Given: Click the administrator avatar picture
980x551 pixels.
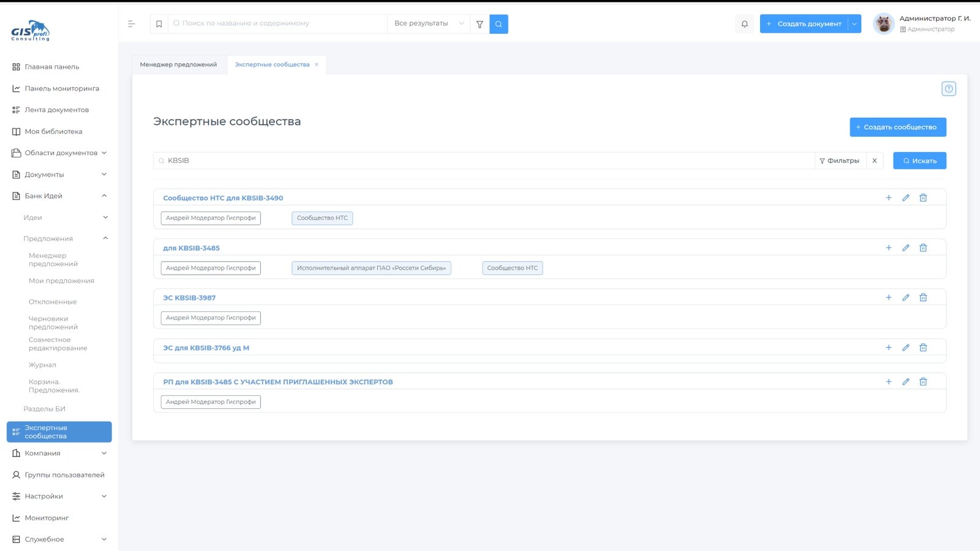Looking at the screenshot, I should 883,24.
